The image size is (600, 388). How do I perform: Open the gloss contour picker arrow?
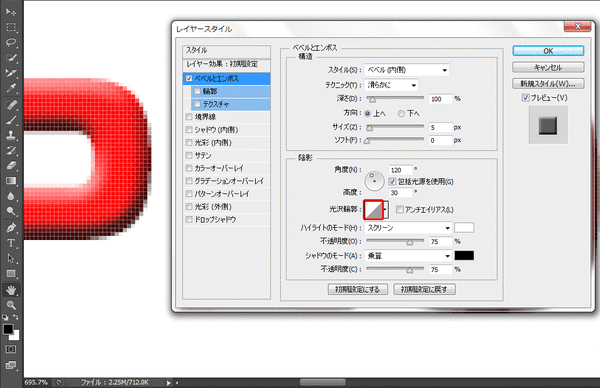pos(386,210)
